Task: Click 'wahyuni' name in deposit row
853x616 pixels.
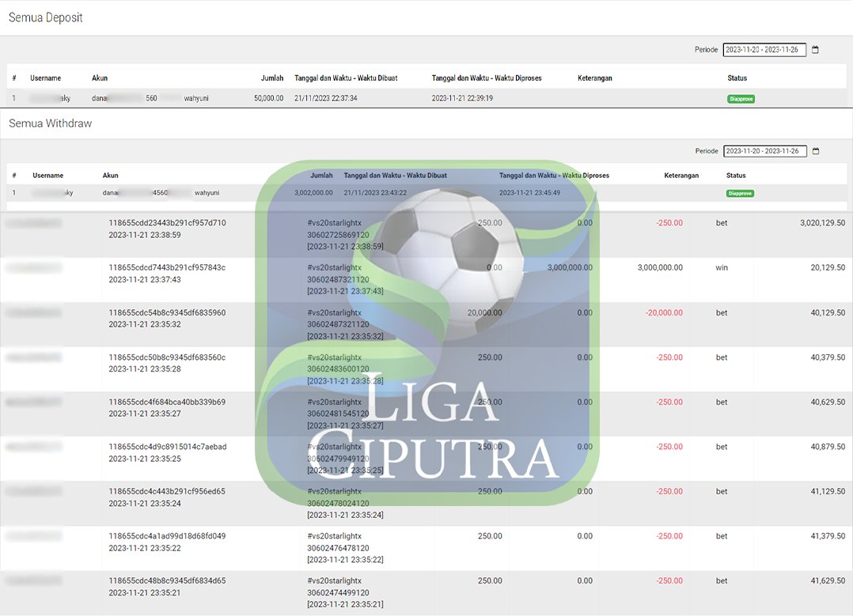Action: click(x=196, y=98)
